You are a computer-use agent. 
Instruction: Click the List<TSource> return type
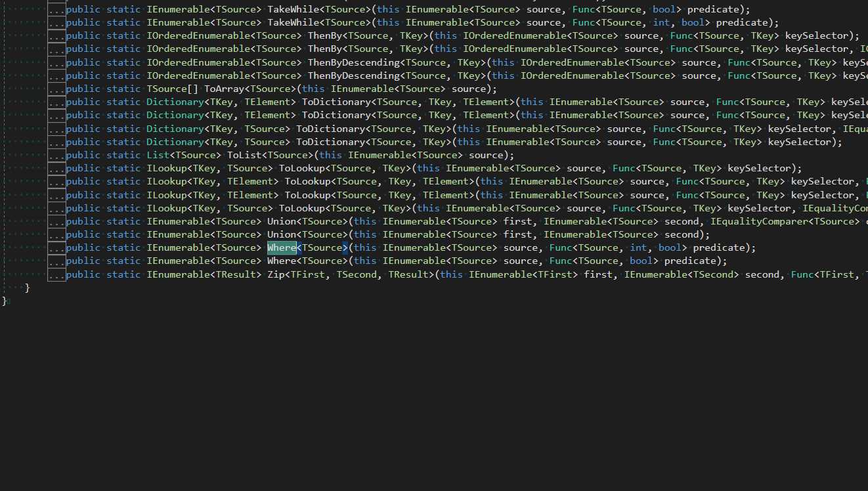coord(184,155)
